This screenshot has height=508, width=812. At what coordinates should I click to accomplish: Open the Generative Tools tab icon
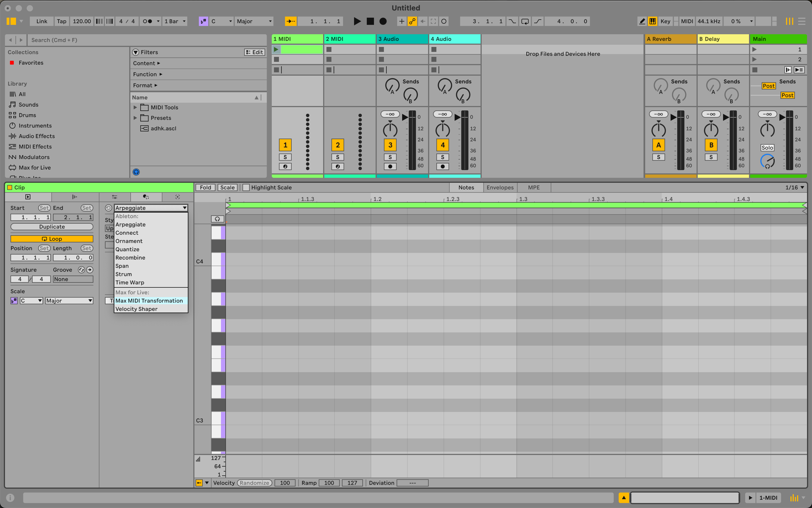pyautogui.click(x=177, y=197)
